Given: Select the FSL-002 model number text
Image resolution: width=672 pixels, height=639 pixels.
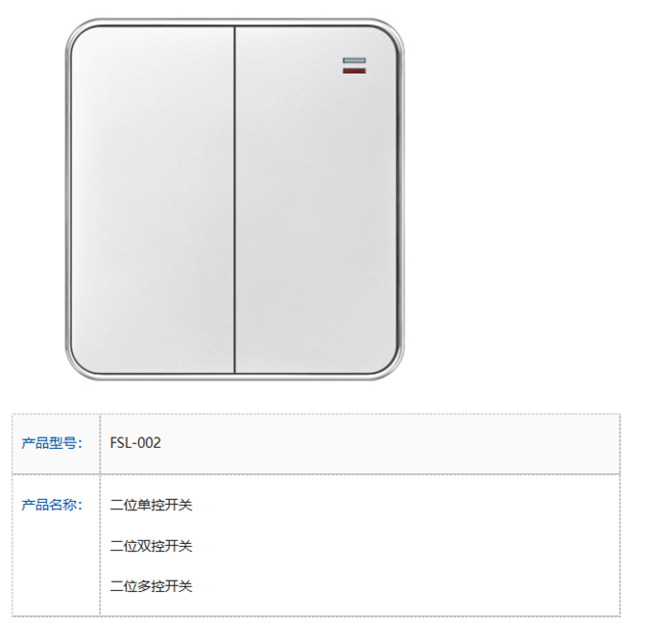Looking at the screenshot, I should tap(135, 443).
